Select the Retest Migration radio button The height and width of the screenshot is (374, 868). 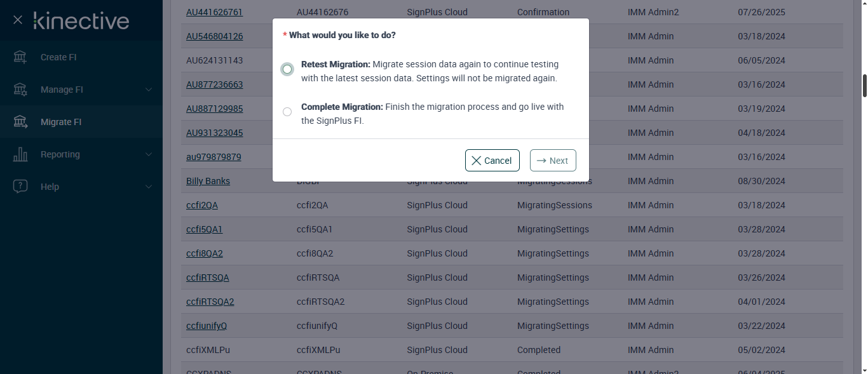coord(287,69)
